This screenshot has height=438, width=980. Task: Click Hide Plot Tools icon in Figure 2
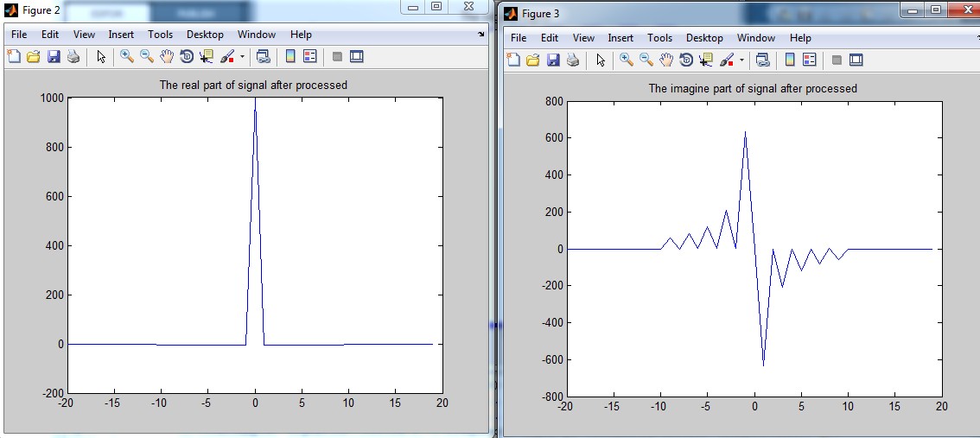(338, 57)
